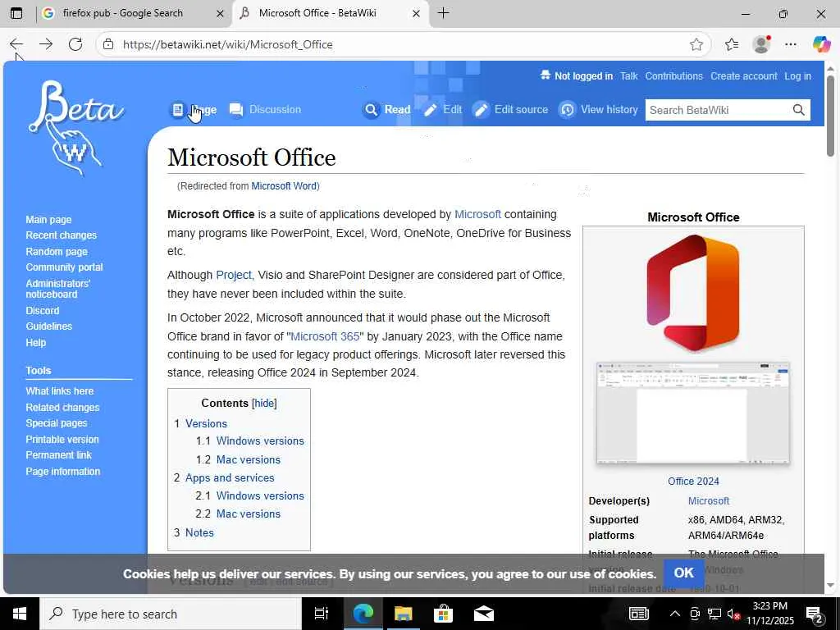
Task: Open the Discord sidebar link
Action: click(x=43, y=311)
